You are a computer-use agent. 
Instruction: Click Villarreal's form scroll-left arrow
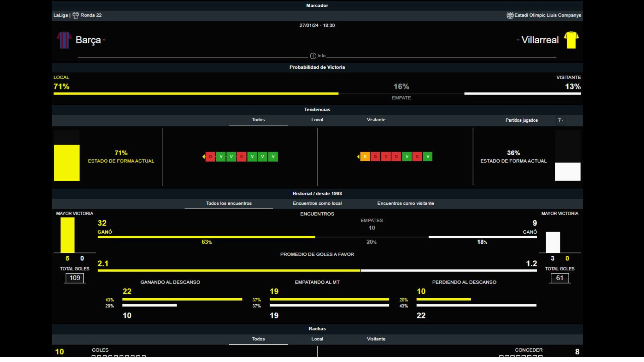(358, 157)
